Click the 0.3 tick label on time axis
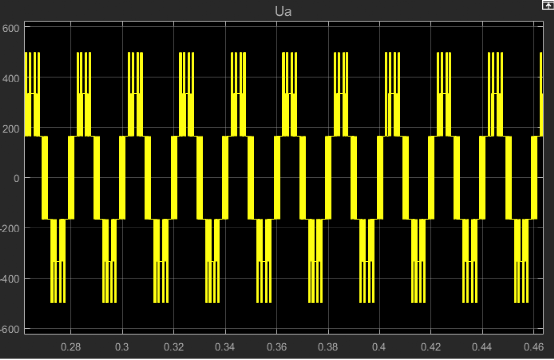The width and height of the screenshot is (554, 360). 122,347
